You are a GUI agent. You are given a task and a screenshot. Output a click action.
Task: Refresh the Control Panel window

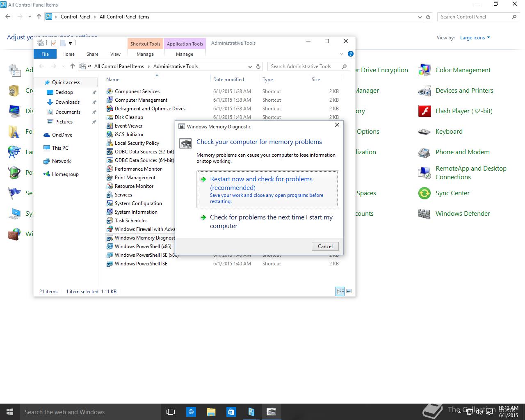point(428,17)
